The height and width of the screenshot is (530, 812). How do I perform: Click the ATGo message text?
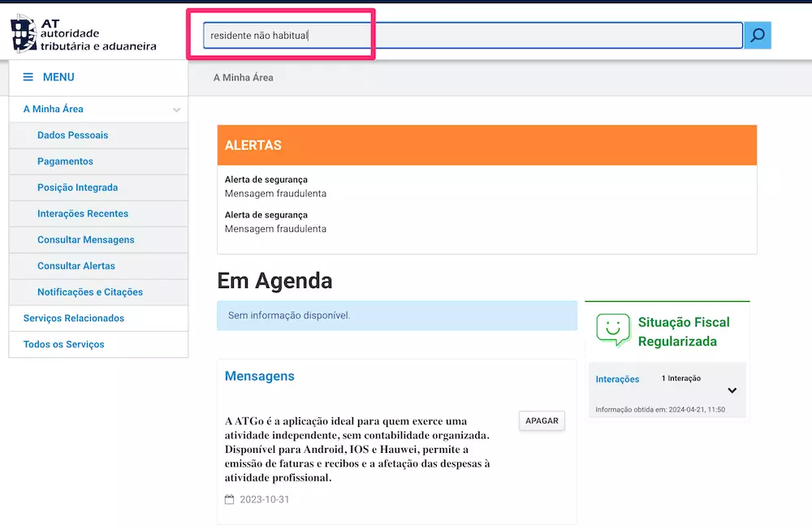click(x=357, y=450)
